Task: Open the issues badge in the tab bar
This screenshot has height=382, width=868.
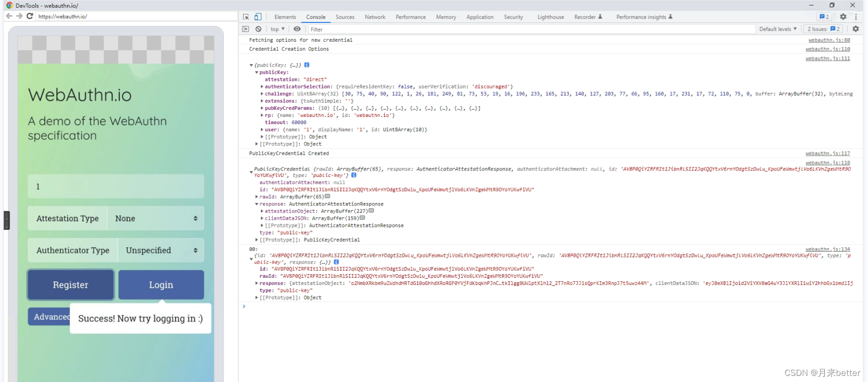Action: pos(824,17)
